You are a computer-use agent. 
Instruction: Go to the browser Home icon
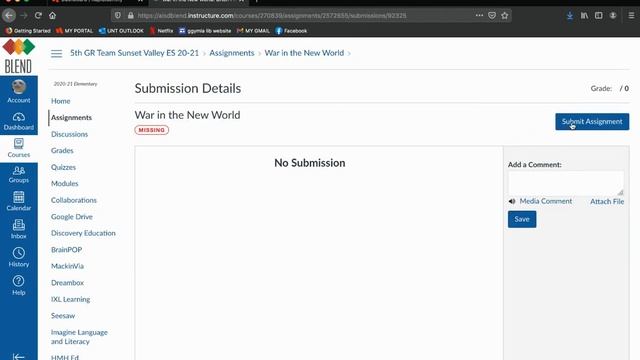coord(53,16)
